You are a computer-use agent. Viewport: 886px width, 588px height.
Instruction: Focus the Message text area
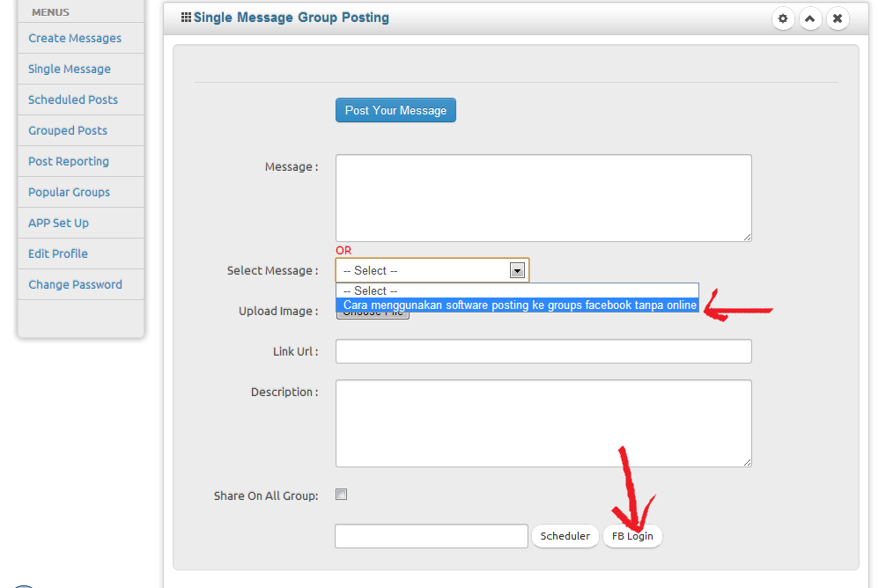click(543, 198)
